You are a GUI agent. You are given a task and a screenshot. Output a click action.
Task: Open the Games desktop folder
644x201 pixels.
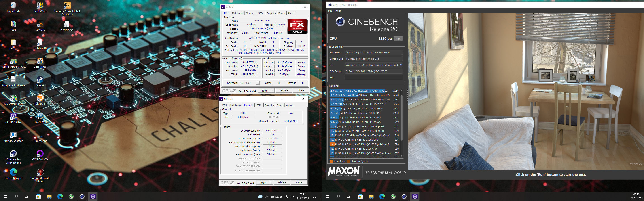coord(13,44)
